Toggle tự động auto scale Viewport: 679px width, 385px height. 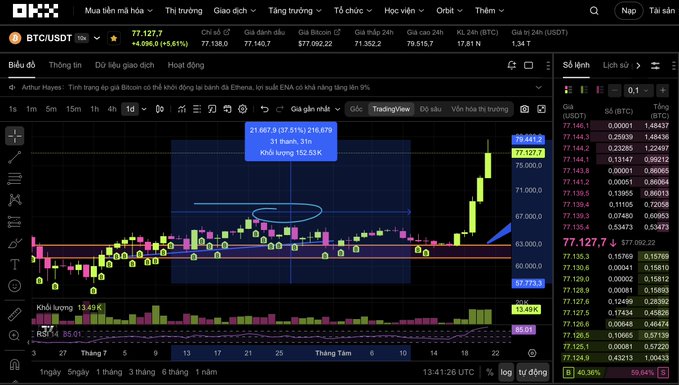533,372
